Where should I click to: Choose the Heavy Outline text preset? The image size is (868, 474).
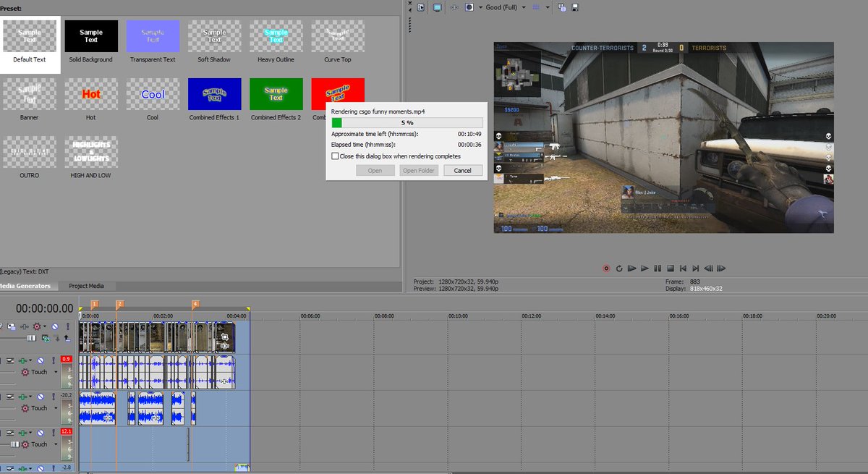click(x=276, y=41)
